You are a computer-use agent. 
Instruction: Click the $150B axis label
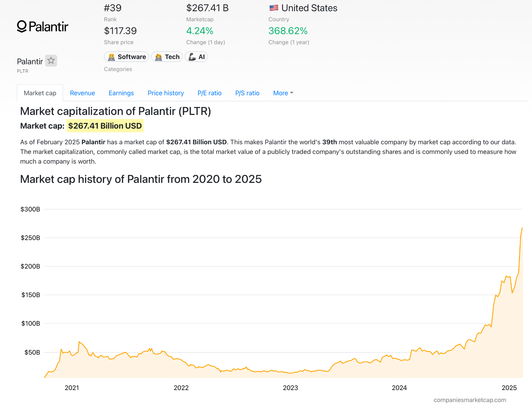point(31,295)
